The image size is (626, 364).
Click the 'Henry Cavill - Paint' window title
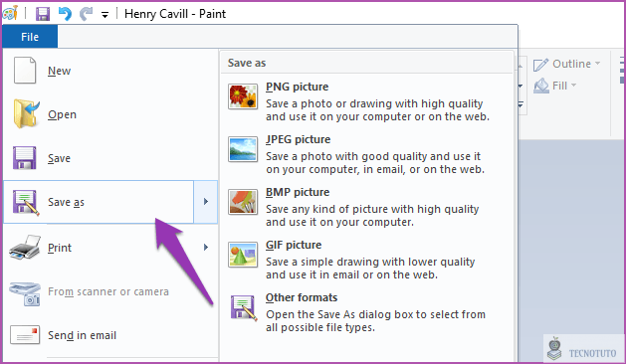[x=175, y=14]
